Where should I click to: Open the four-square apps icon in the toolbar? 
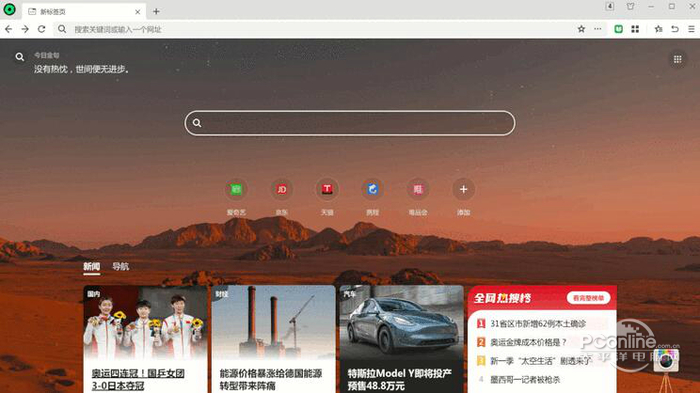coord(635,29)
